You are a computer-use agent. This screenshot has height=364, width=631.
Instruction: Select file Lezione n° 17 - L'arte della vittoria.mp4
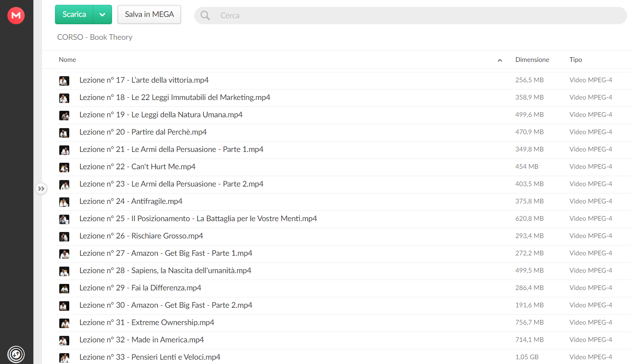pyautogui.click(x=144, y=80)
